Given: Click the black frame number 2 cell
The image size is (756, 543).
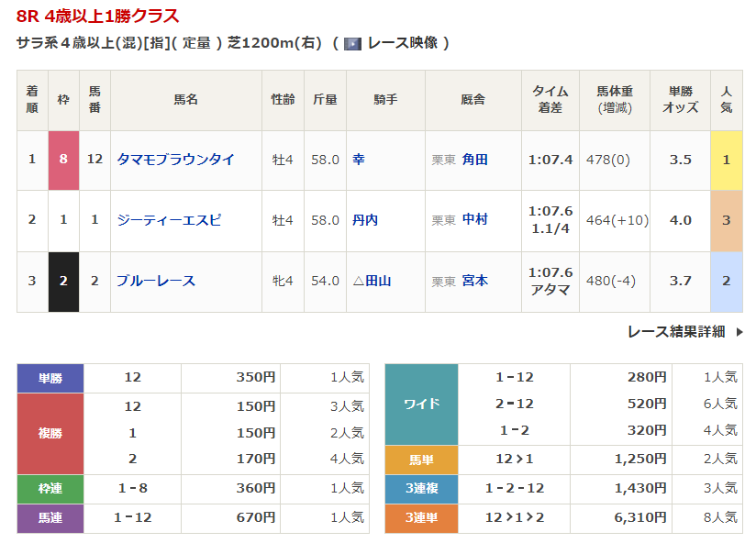Looking at the screenshot, I should click(63, 282).
